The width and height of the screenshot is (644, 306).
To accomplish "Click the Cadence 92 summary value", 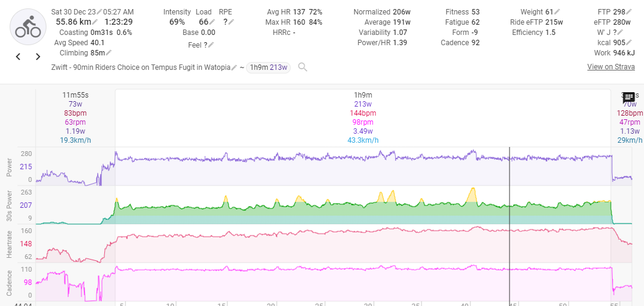I will tap(476, 43).
